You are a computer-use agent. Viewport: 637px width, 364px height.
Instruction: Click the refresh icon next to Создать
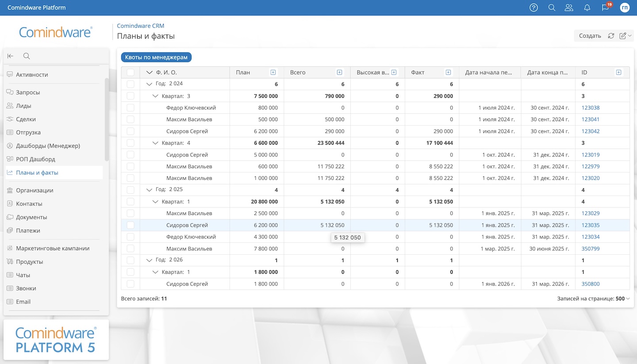[x=611, y=36]
